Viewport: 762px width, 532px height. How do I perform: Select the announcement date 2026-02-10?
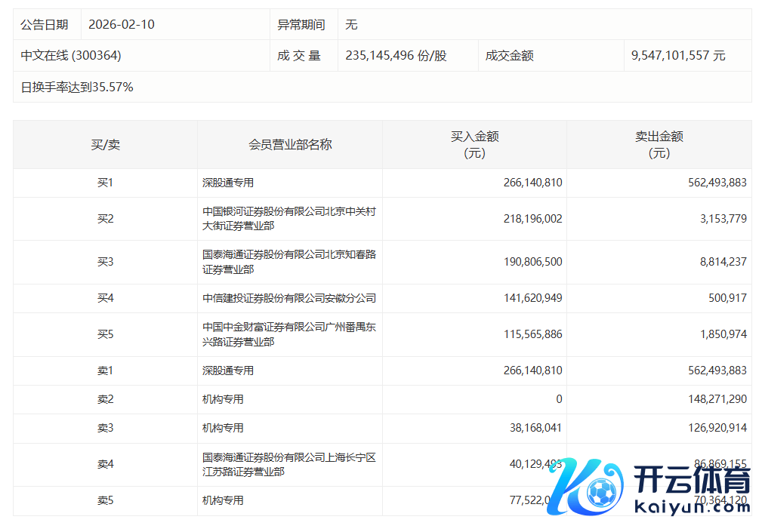click(122, 24)
